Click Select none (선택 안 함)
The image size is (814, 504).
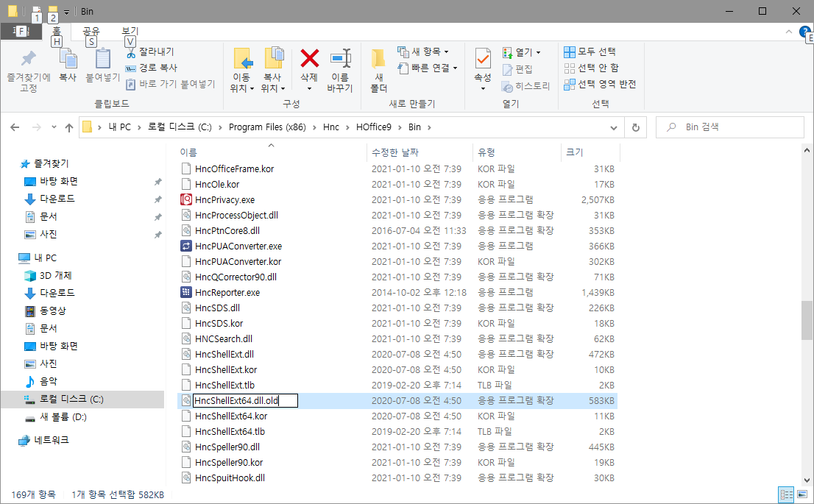[592, 68]
